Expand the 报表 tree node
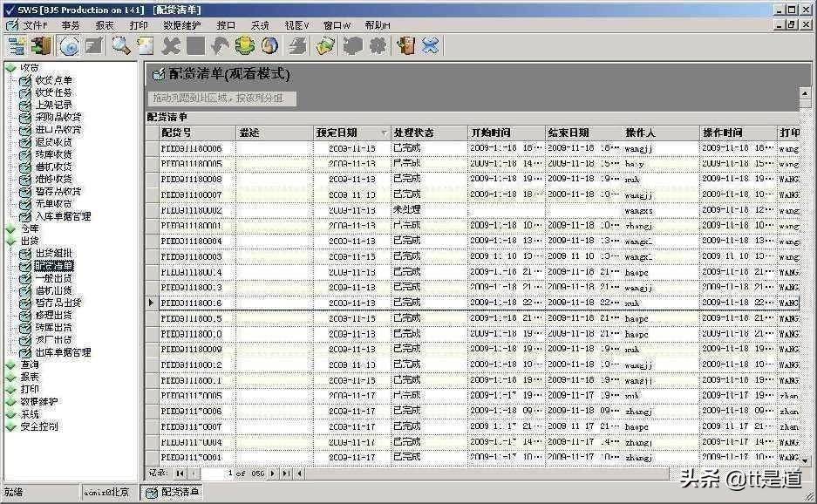The width and height of the screenshot is (817, 504). [x=10, y=377]
